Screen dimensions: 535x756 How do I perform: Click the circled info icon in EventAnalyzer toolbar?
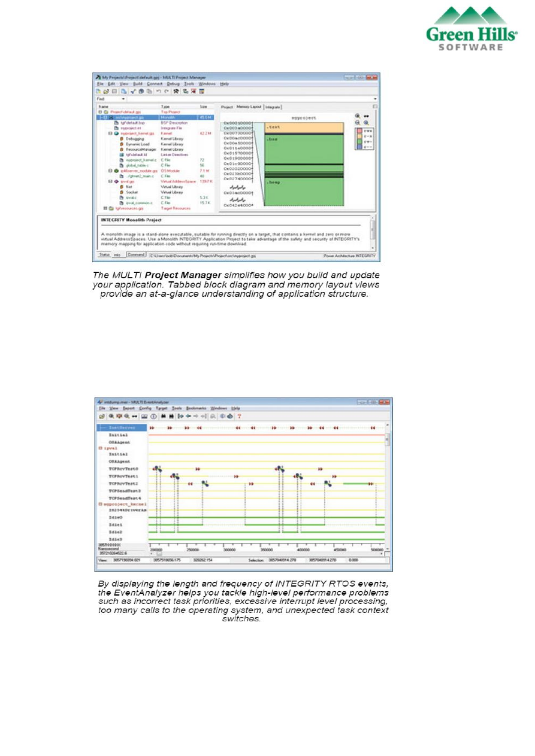click(153, 415)
